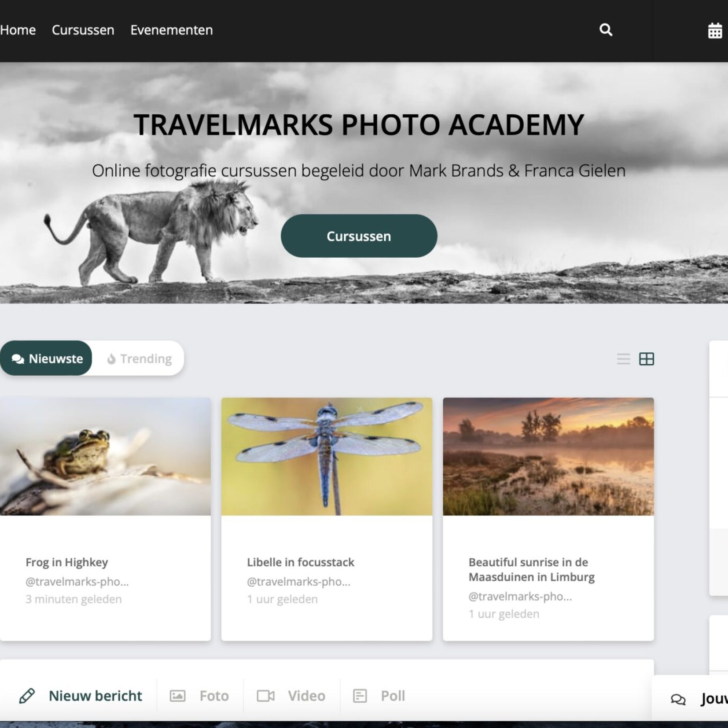
Task: Click the Online fotografie cursussen subtitle
Action: [x=359, y=170]
